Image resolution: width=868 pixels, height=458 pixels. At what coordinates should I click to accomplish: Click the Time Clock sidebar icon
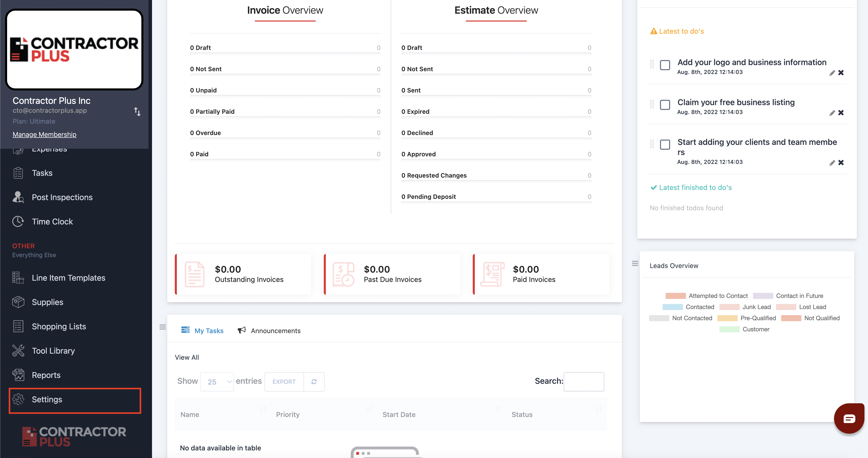tap(18, 221)
